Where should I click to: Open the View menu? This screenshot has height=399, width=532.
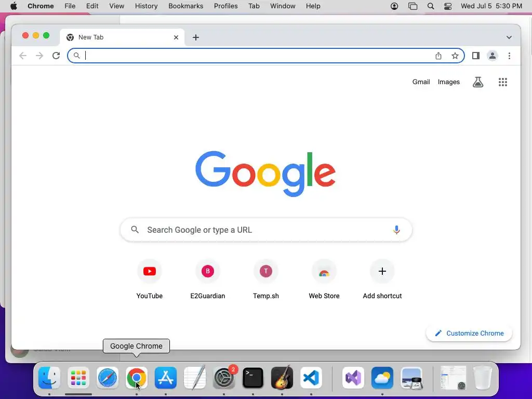pos(116,6)
